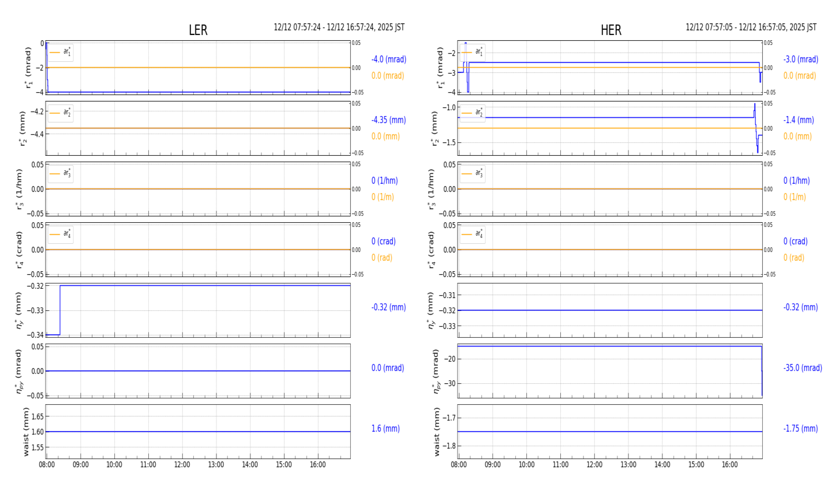Click the 12:00 time tick under LER waist plot
This screenshot has height=504, width=824.
click(x=182, y=465)
